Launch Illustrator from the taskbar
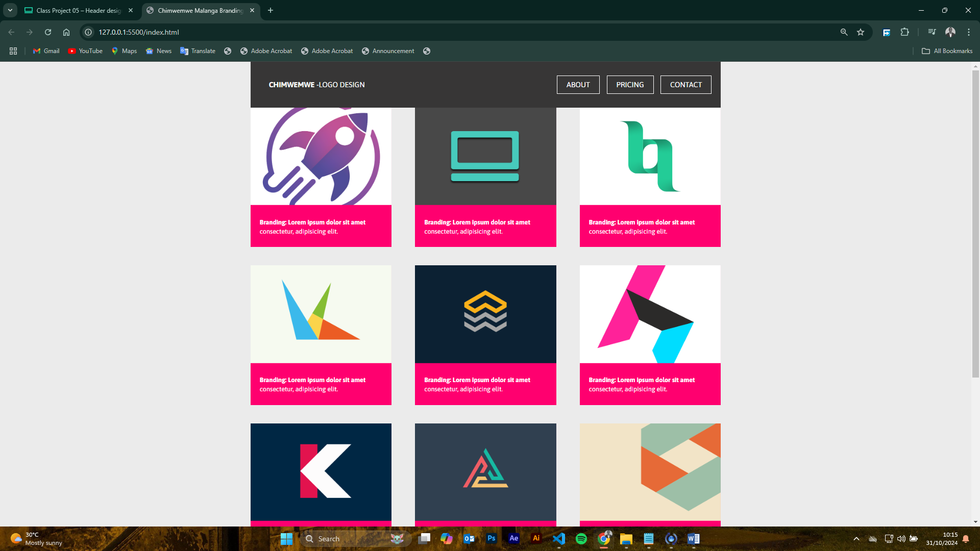The height and width of the screenshot is (551, 980). (536, 539)
